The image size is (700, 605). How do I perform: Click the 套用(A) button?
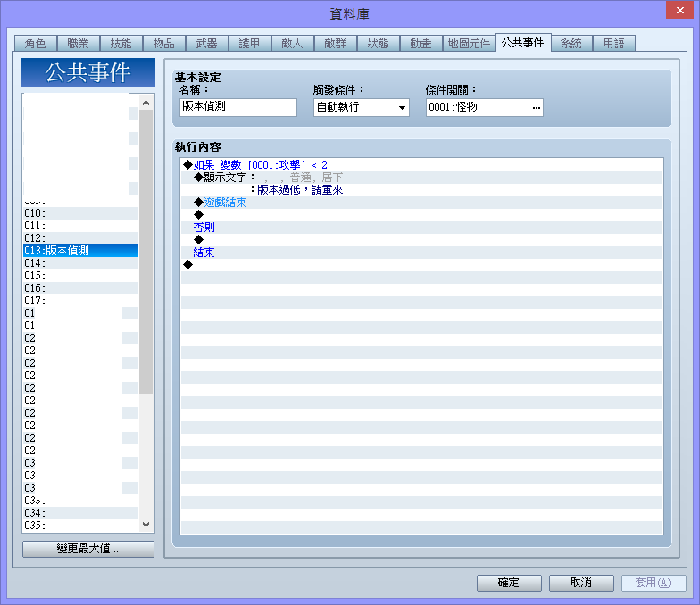(x=654, y=583)
